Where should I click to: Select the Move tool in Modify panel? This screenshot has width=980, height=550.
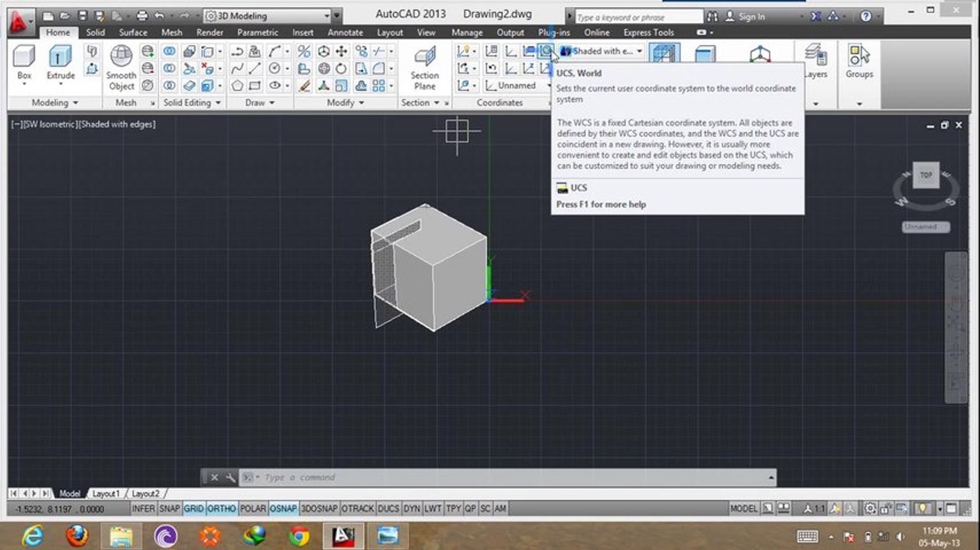(341, 51)
